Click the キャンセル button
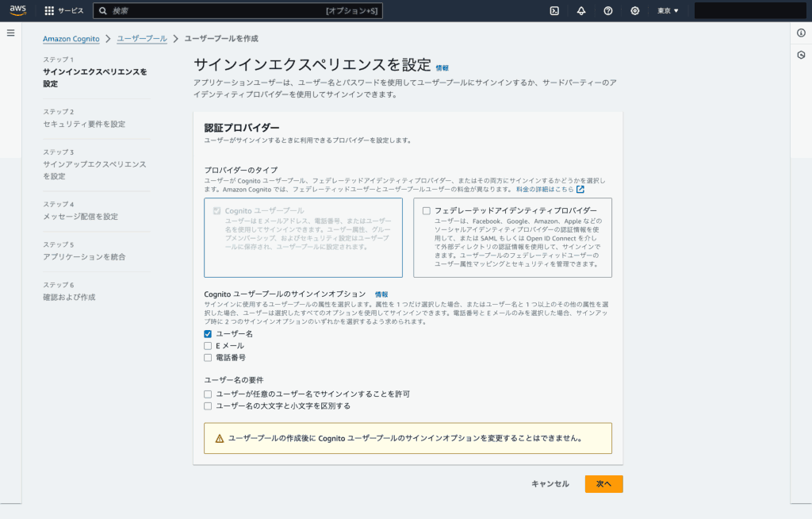The width and height of the screenshot is (812, 519). pos(550,484)
